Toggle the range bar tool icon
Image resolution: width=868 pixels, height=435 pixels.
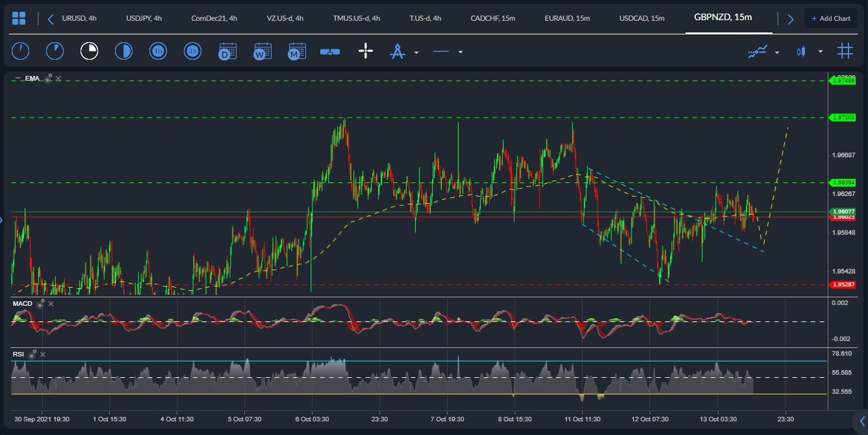click(329, 51)
